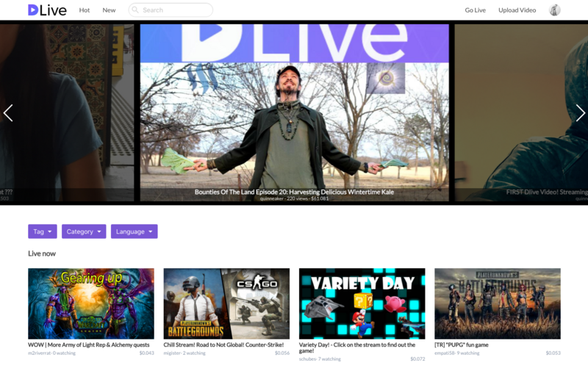588x382 pixels.
Task: Click the Upload Video link
Action: click(x=517, y=10)
